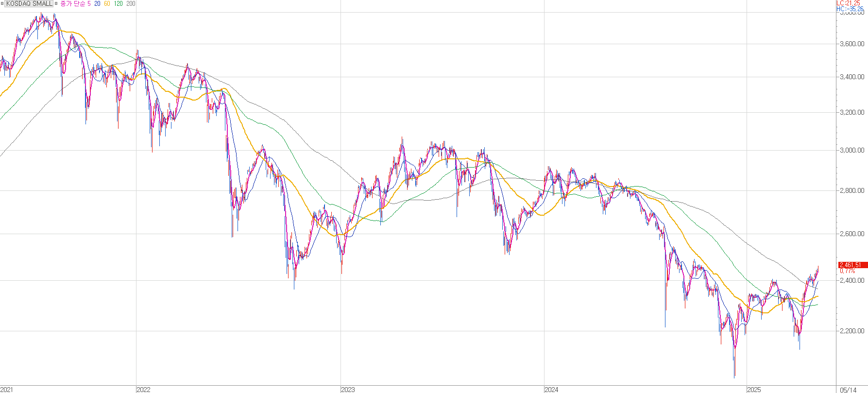Click the 05/14 date label
The image size is (868, 393).
(x=848, y=390)
